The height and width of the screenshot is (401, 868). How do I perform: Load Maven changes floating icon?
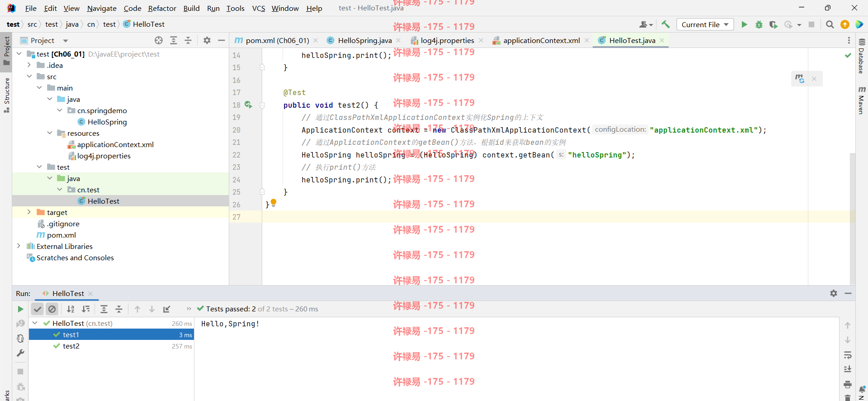click(x=799, y=78)
